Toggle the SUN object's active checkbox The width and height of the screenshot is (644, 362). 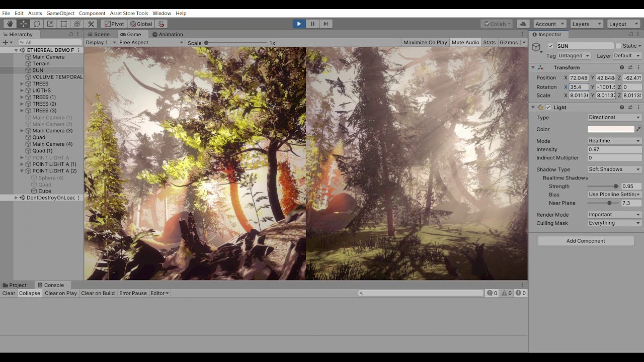coord(551,46)
